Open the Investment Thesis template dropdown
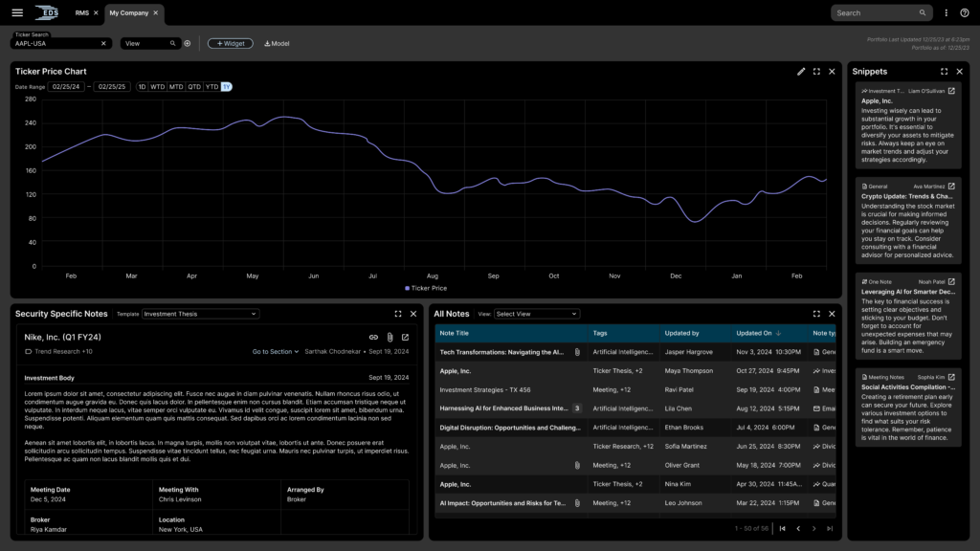The width and height of the screenshot is (980, 551). (x=200, y=314)
